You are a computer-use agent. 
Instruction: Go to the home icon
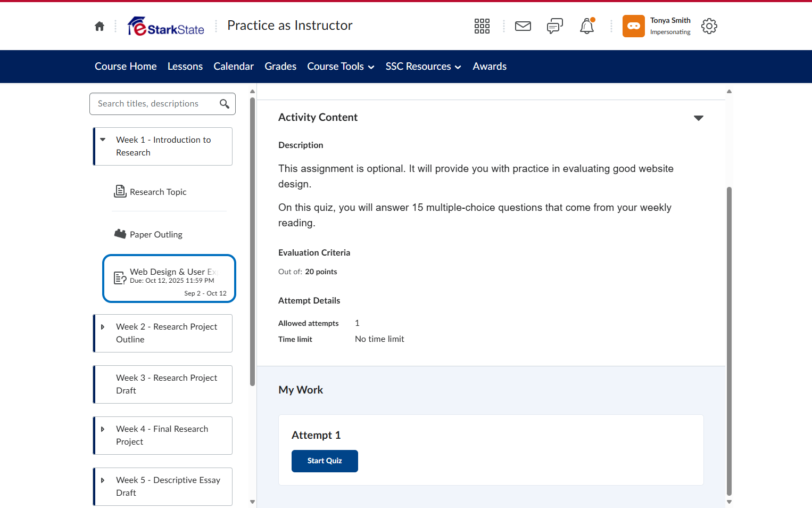click(x=100, y=26)
